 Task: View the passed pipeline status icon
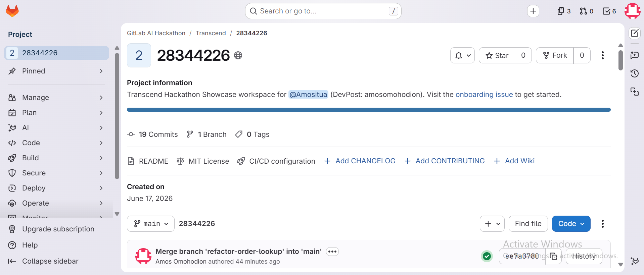pos(487,256)
